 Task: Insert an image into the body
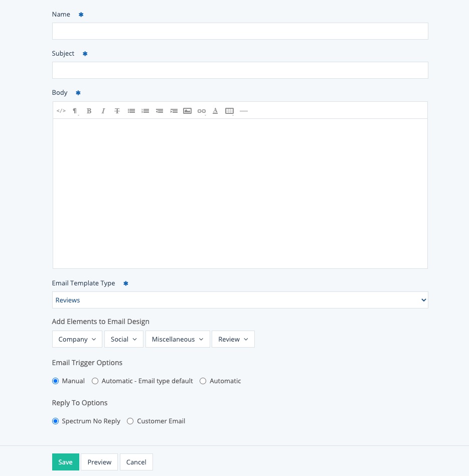pos(188,111)
